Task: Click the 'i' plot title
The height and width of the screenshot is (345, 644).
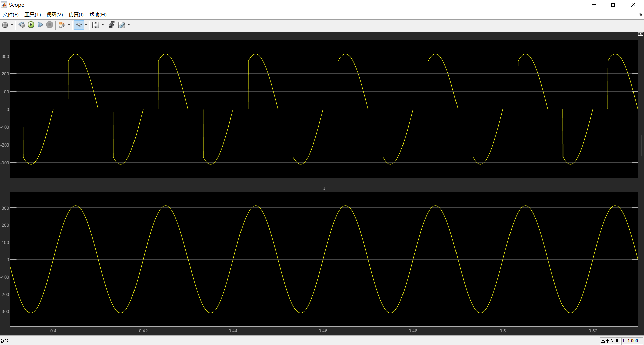Action: 324,36
